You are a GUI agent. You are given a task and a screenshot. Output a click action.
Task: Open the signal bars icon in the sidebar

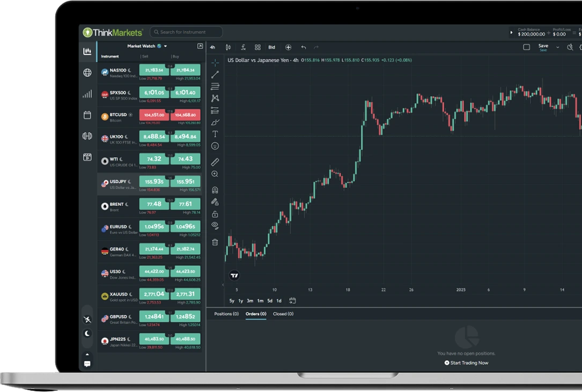(x=87, y=94)
